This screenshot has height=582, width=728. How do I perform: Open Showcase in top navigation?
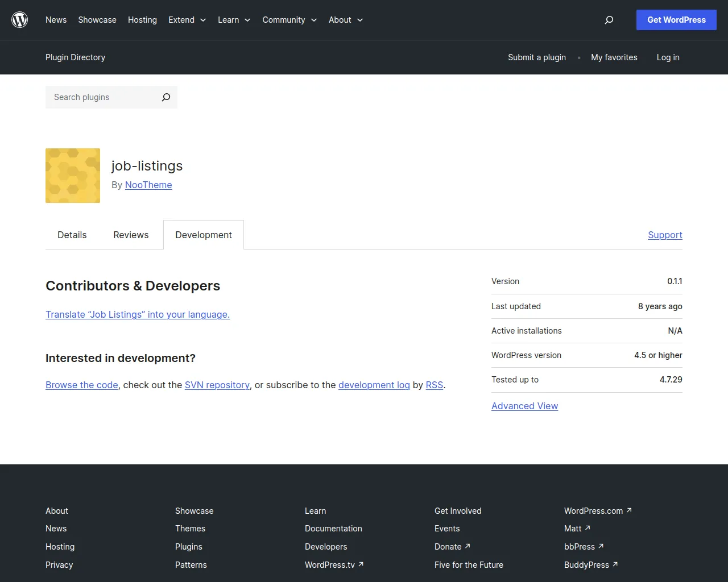coord(97,20)
